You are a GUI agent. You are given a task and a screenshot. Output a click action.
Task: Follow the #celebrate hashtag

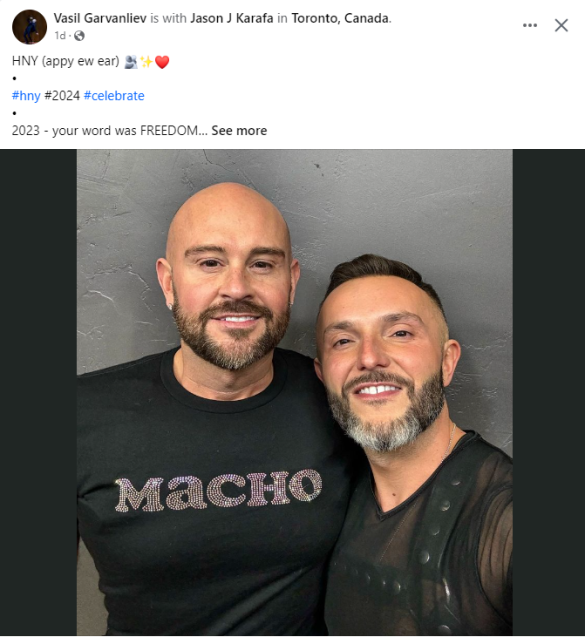coord(114,96)
